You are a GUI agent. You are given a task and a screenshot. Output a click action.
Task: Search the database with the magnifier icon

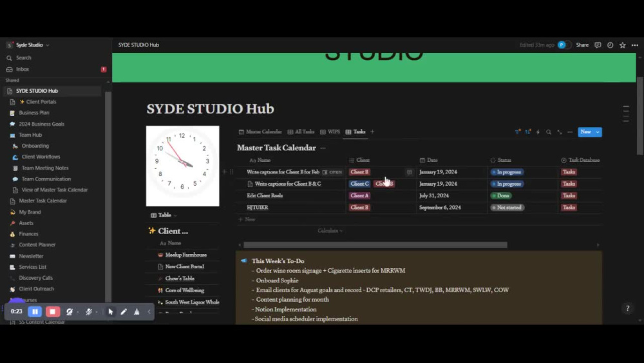(549, 132)
